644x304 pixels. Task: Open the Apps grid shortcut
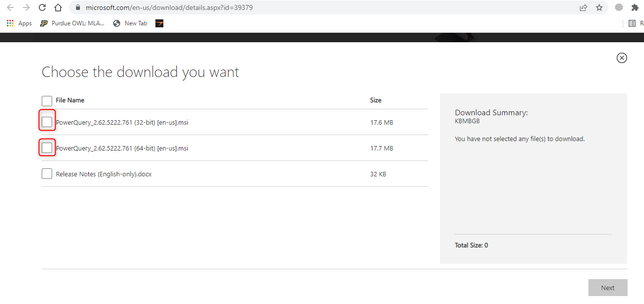coord(19,23)
